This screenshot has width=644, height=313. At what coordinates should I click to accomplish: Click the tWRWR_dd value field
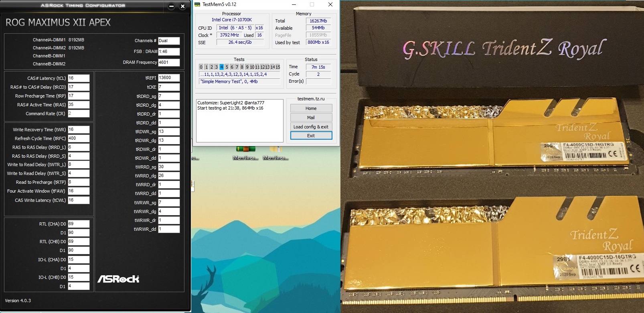169,229
